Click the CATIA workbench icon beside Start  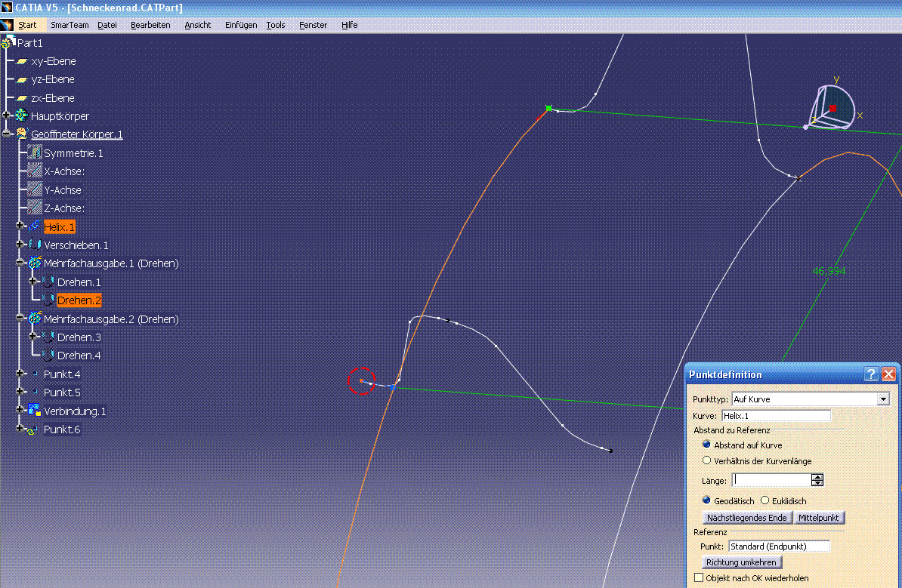tap(7, 25)
